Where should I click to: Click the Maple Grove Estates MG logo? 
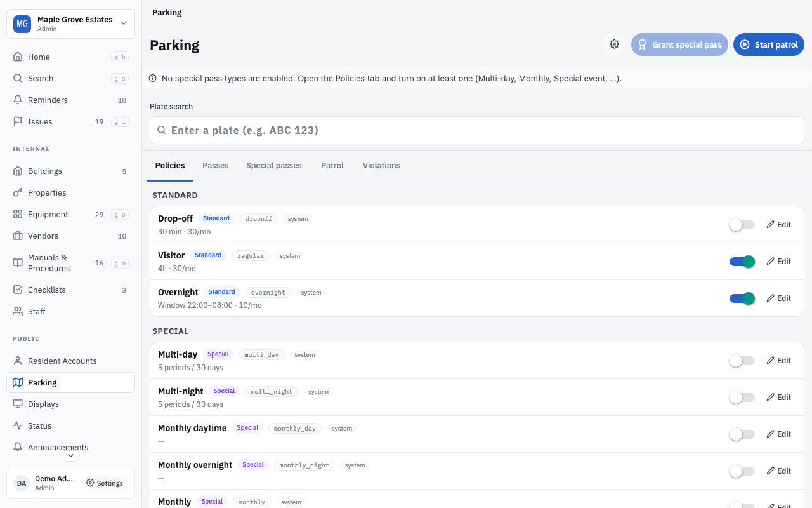pyautogui.click(x=22, y=24)
